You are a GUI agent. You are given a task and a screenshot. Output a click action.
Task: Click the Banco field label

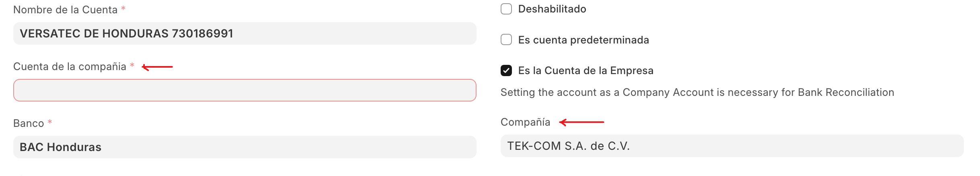(29, 123)
